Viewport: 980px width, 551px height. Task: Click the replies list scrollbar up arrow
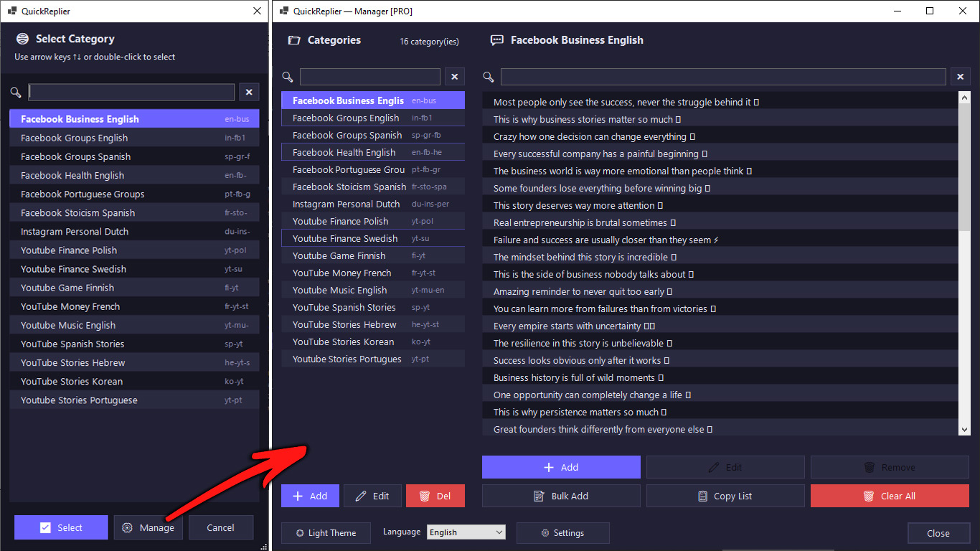click(964, 98)
